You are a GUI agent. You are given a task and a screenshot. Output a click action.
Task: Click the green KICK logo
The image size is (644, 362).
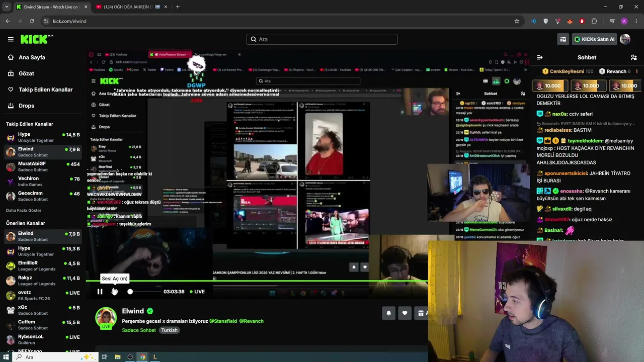(x=37, y=39)
